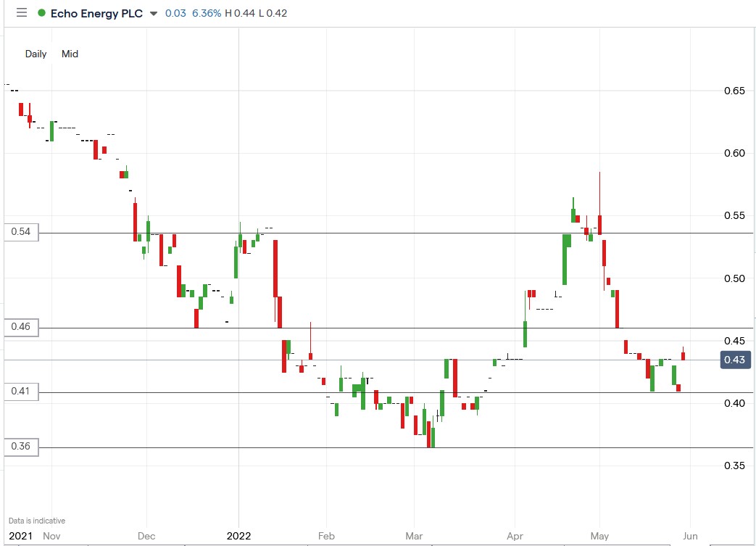Switch the Mid price type button
The image size is (756, 546).
pyautogui.click(x=70, y=54)
